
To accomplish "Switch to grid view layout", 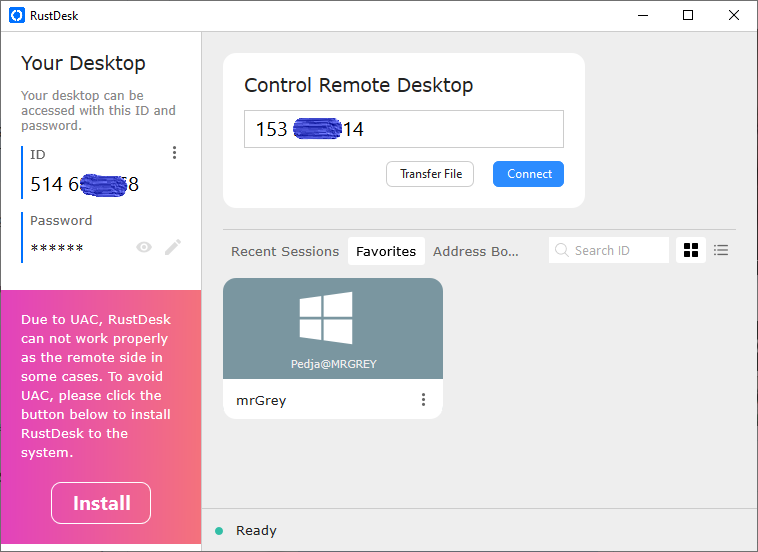I will pos(691,250).
